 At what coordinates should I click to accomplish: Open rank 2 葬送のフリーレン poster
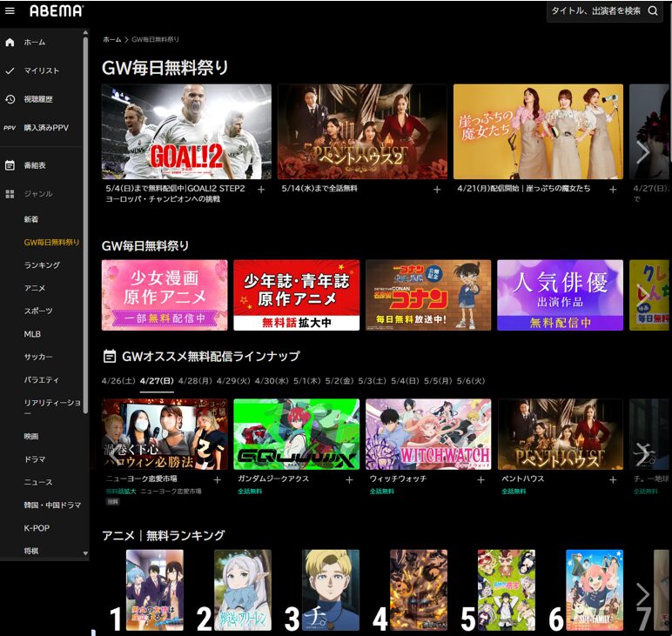[243, 590]
